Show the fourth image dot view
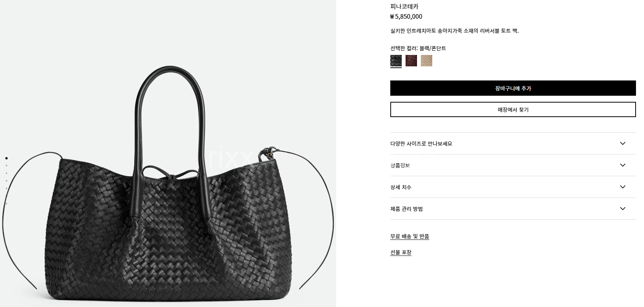The height and width of the screenshot is (307, 644). (6, 181)
